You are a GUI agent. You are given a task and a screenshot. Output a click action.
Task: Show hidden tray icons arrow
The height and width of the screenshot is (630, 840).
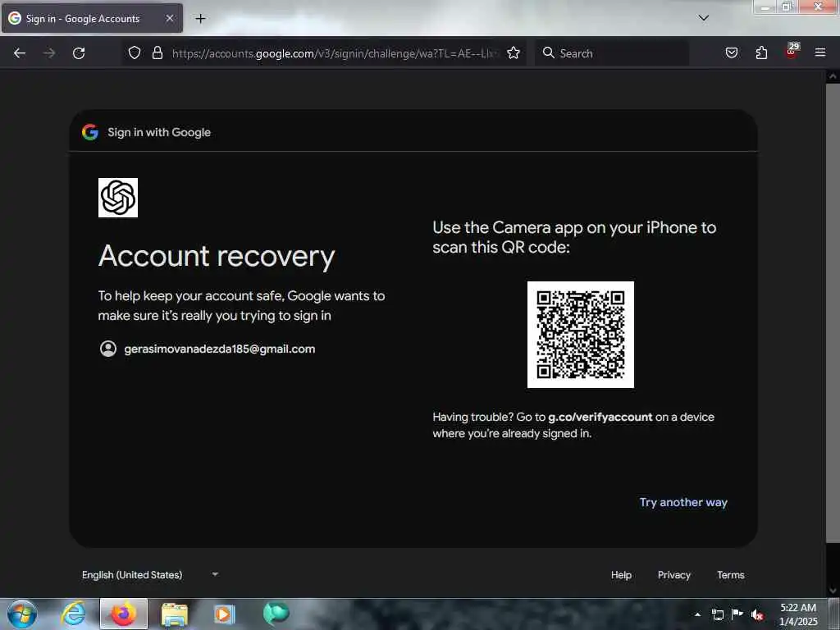pos(697,614)
